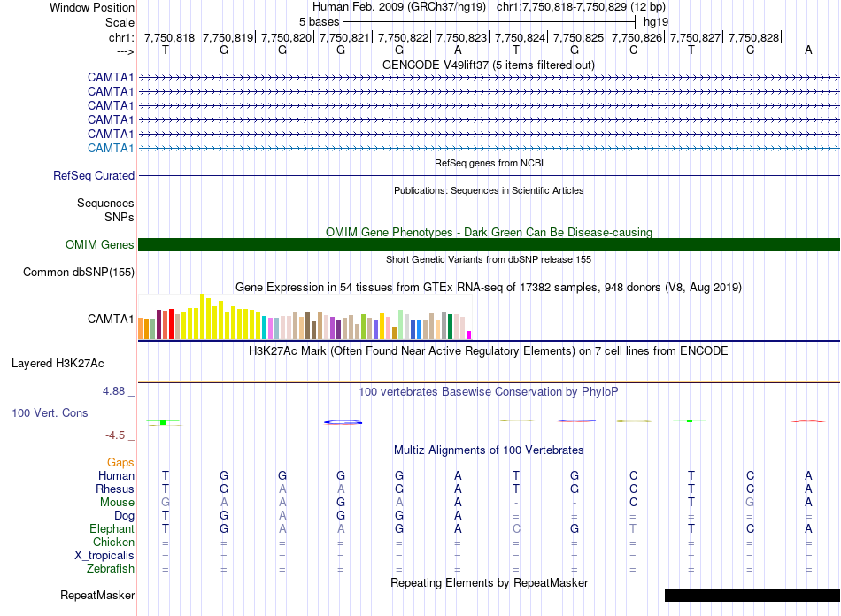
Task: Select the Chicken alignment row label
Action: pyautogui.click(x=113, y=542)
